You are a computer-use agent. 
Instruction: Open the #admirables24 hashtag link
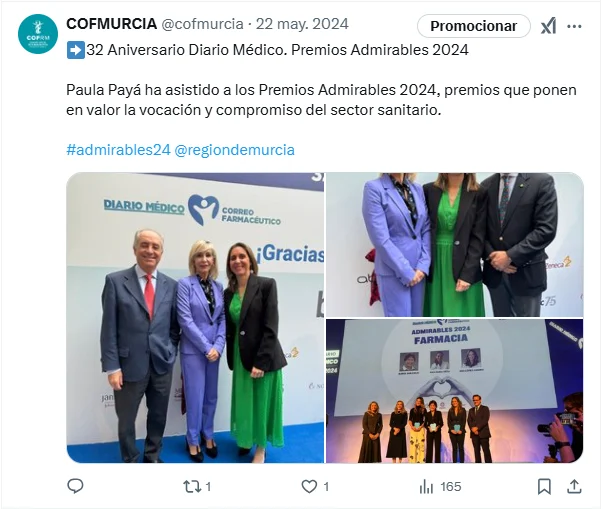[118, 150]
